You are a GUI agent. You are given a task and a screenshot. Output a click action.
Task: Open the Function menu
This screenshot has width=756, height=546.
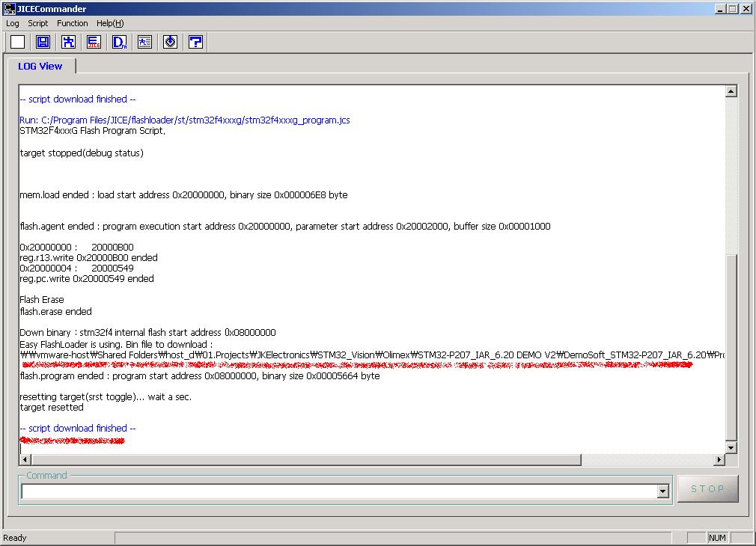click(73, 23)
